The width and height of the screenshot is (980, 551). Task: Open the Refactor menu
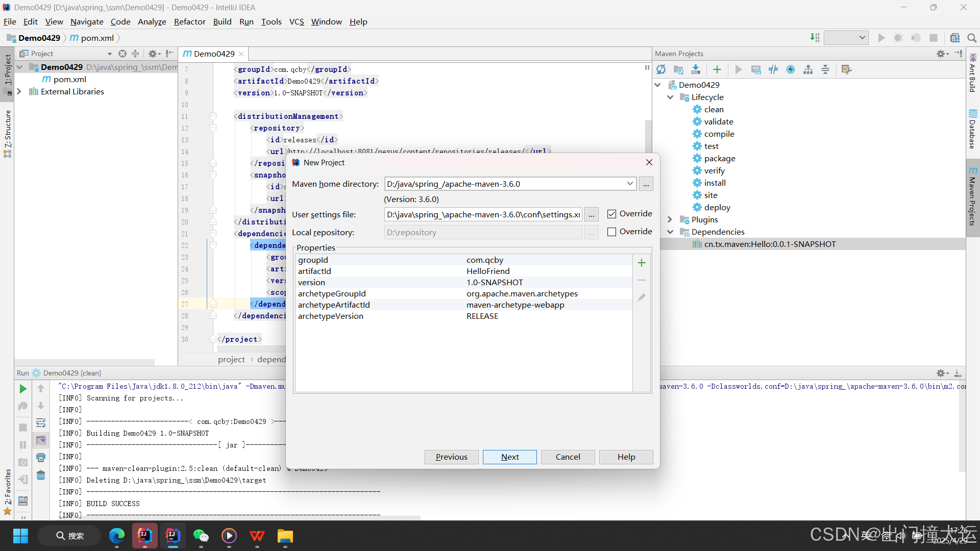click(x=189, y=21)
